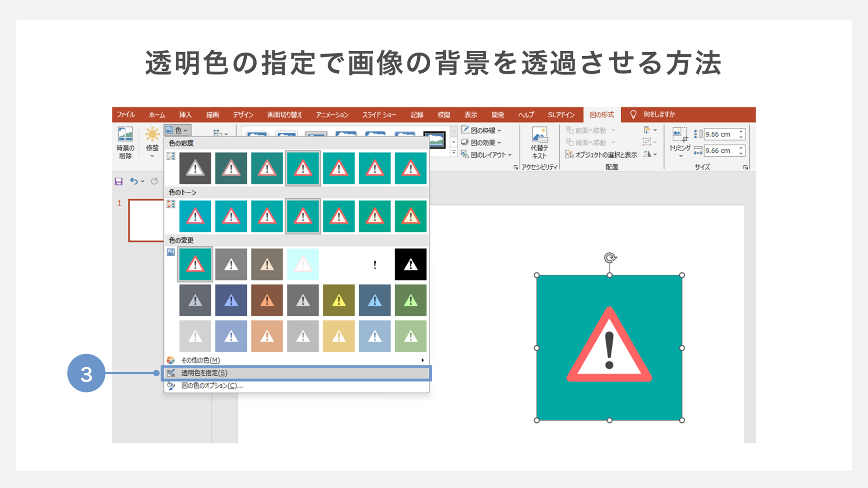Open Picture Styles dialog launcher
Screen dimensions: 868x488
[516, 167]
